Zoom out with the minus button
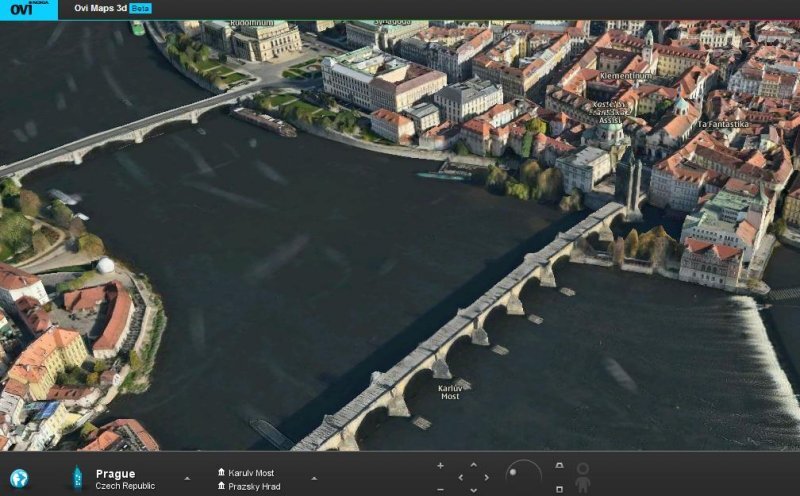 pos(440,489)
